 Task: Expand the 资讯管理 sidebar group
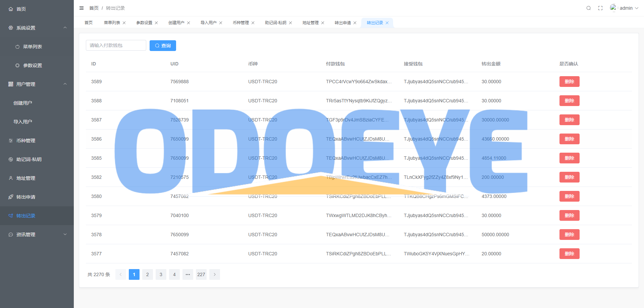point(37,235)
